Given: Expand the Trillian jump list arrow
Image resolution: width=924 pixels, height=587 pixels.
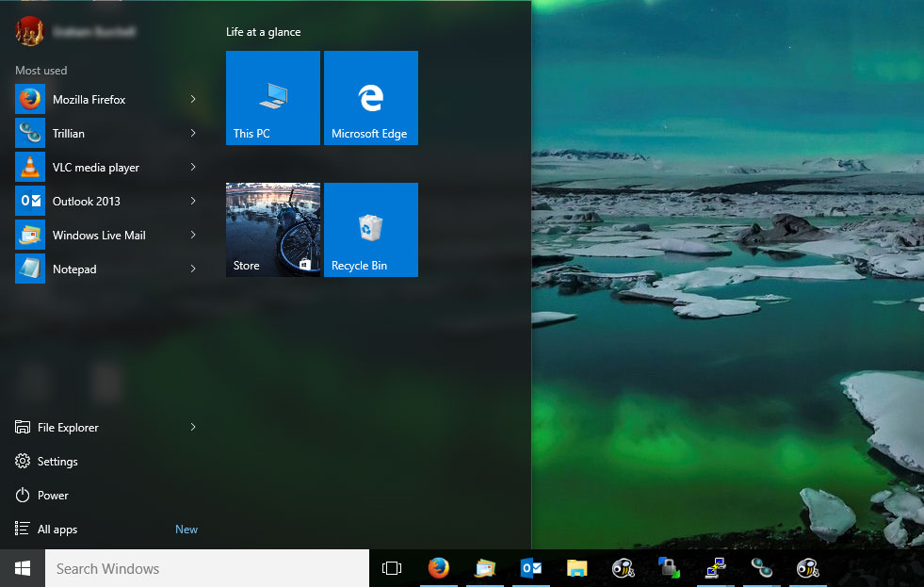Looking at the screenshot, I should coord(193,133).
